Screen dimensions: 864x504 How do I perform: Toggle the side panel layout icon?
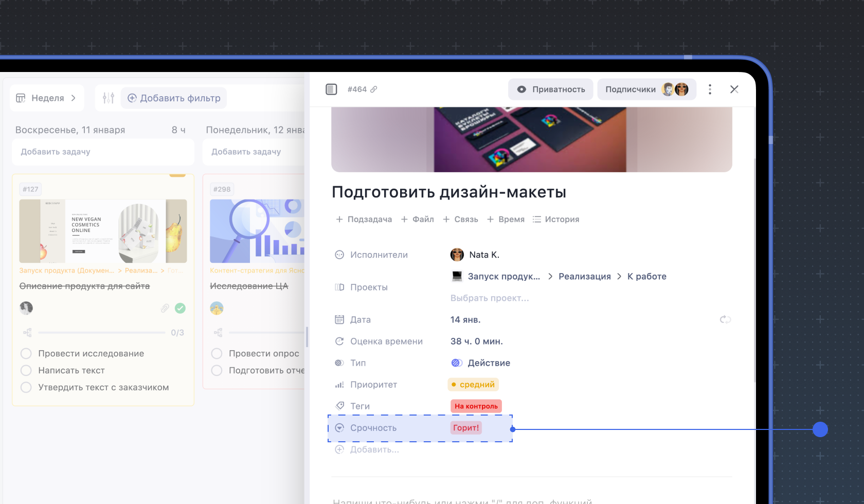click(331, 89)
